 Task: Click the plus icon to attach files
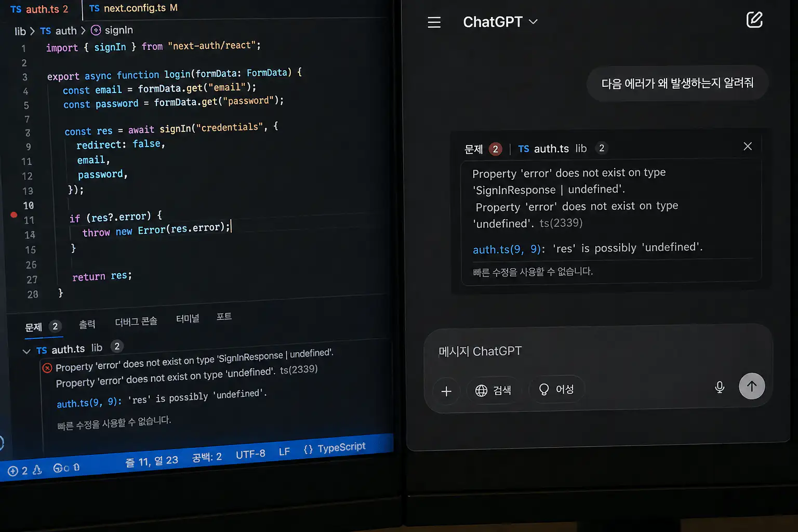click(x=446, y=391)
